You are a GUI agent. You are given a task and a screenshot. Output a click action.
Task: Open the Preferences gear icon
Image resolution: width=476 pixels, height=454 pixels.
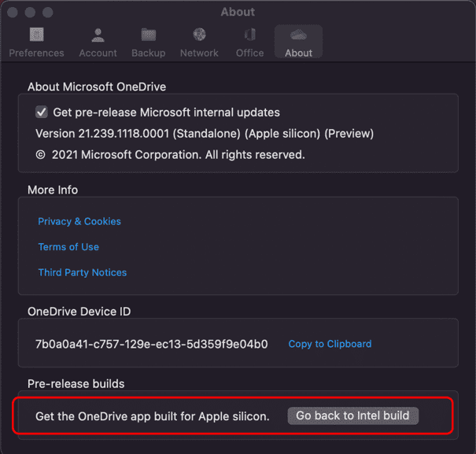(x=37, y=35)
